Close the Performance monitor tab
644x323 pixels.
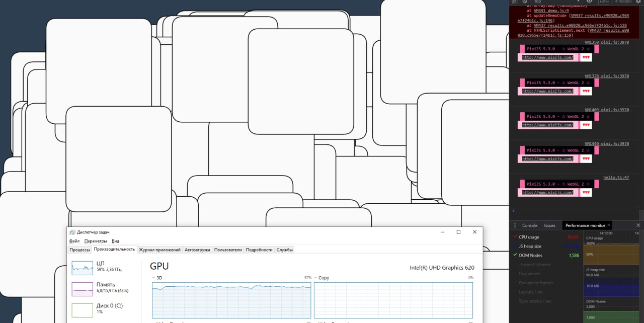[x=609, y=225]
